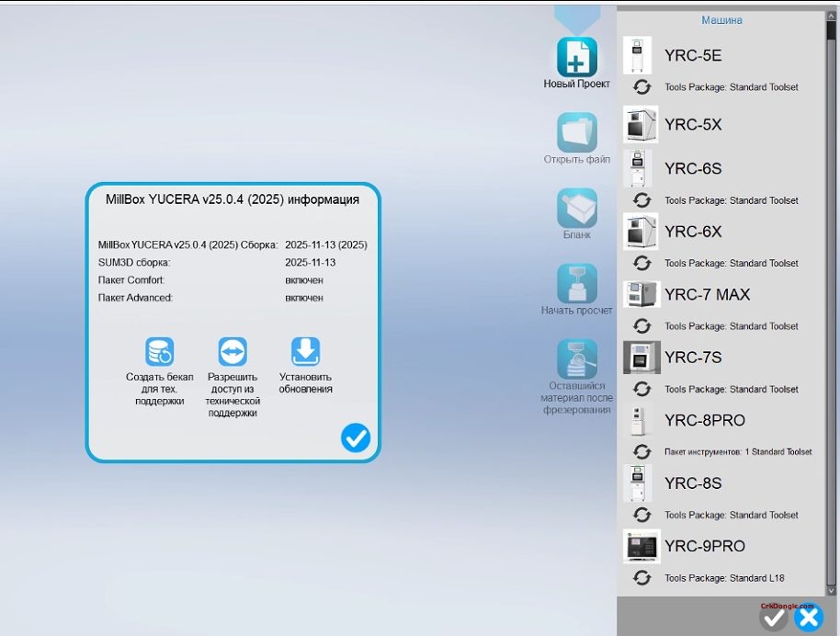Click the start calculation (Начать просчет) icon
Viewport: 840px width, 636px height.
point(577,284)
